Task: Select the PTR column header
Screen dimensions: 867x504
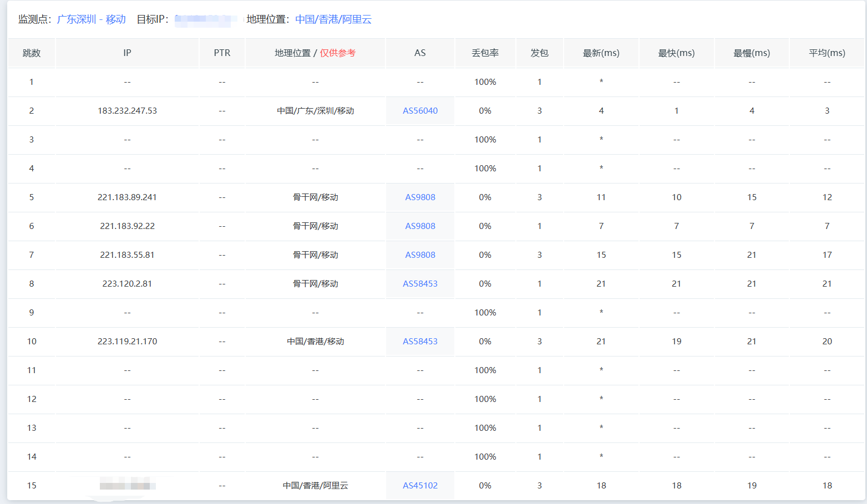Action: pyautogui.click(x=222, y=53)
